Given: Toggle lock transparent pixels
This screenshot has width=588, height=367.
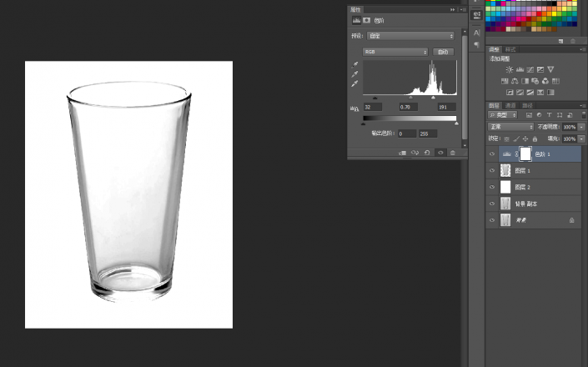Looking at the screenshot, I should (506, 138).
